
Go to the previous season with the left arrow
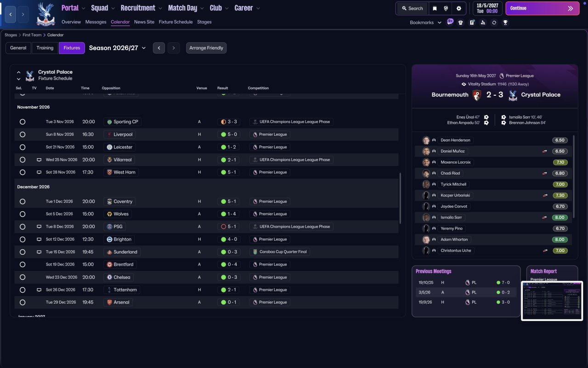pos(159,48)
